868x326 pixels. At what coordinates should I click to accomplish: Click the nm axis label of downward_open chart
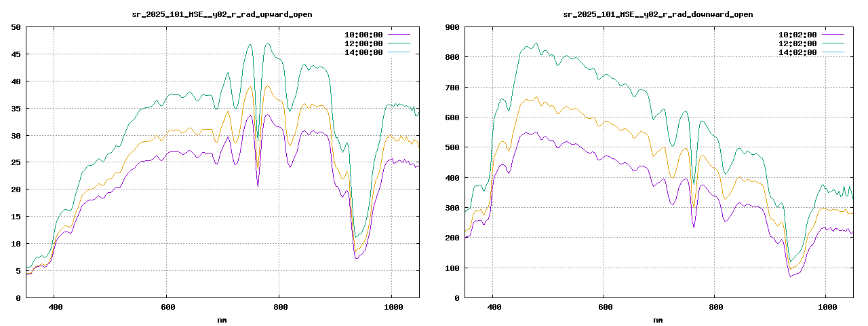(658, 320)
